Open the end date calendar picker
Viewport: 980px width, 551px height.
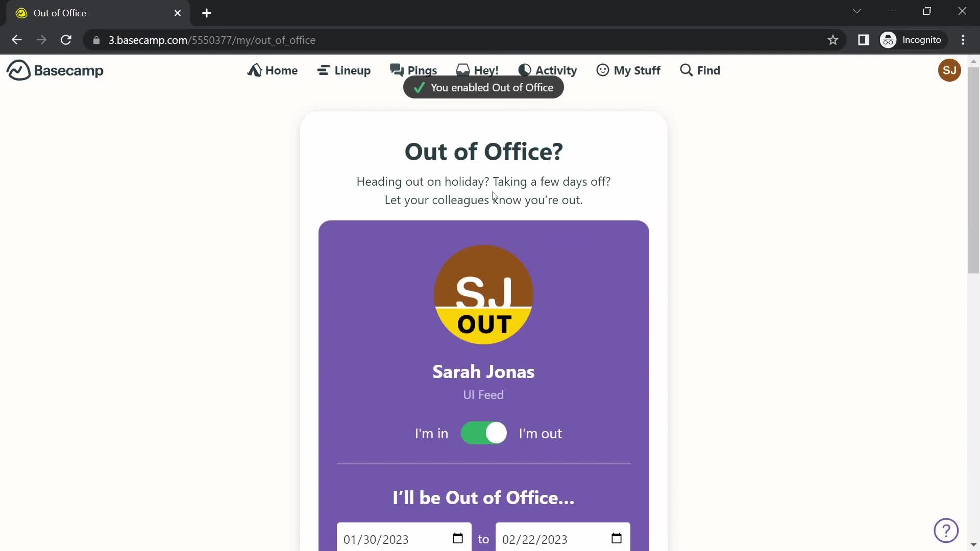click(x=617, y=539)
